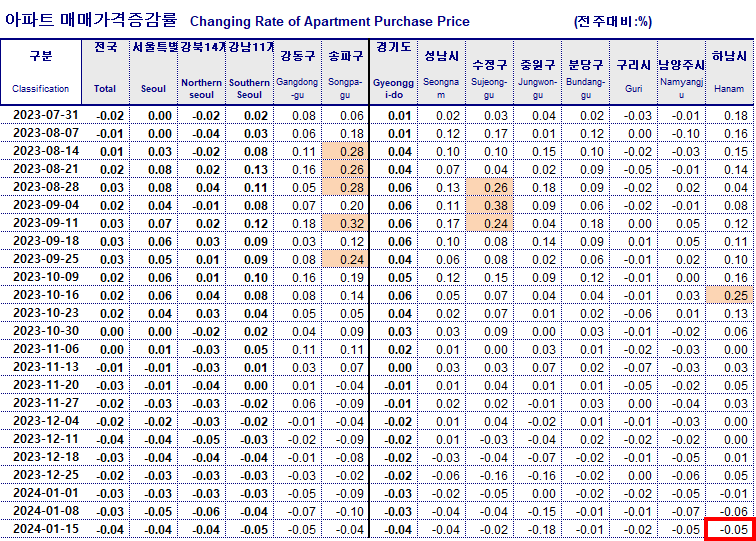Select highlighted Songpa-gu value 0.32 on 2023-09-11

[345, 224]
